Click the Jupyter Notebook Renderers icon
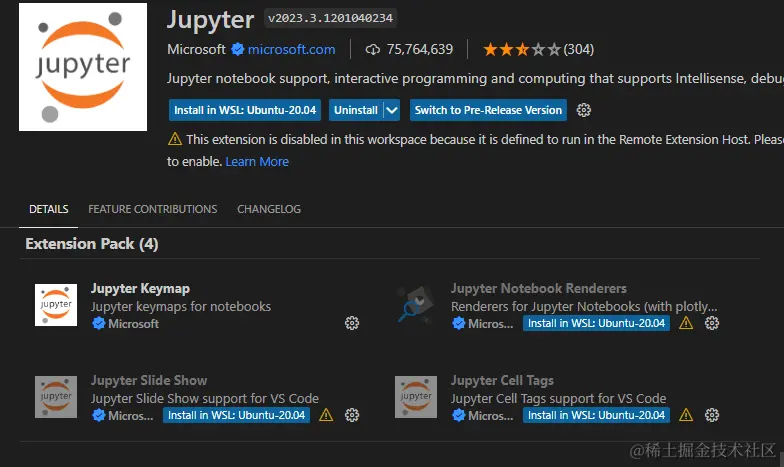This screenshot has width=784, height=467. coord(416,305)
